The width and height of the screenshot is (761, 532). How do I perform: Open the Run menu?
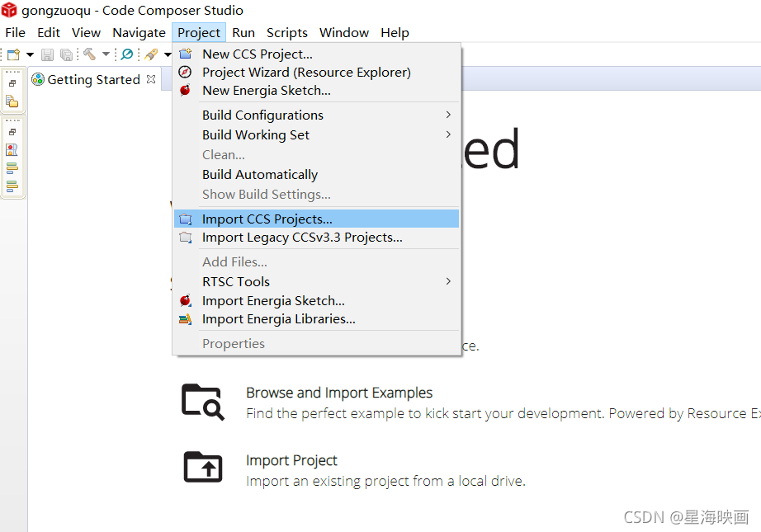pos(243,32)
